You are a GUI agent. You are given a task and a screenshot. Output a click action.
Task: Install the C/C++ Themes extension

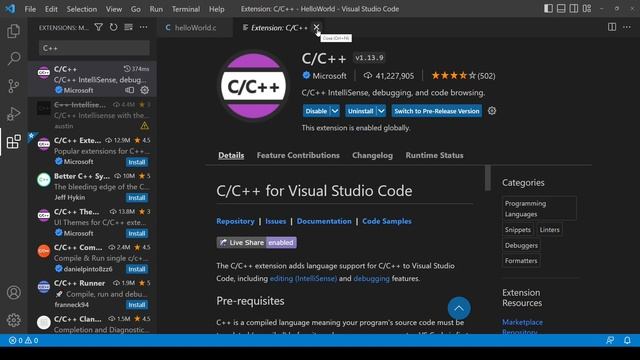click(137, 233)
